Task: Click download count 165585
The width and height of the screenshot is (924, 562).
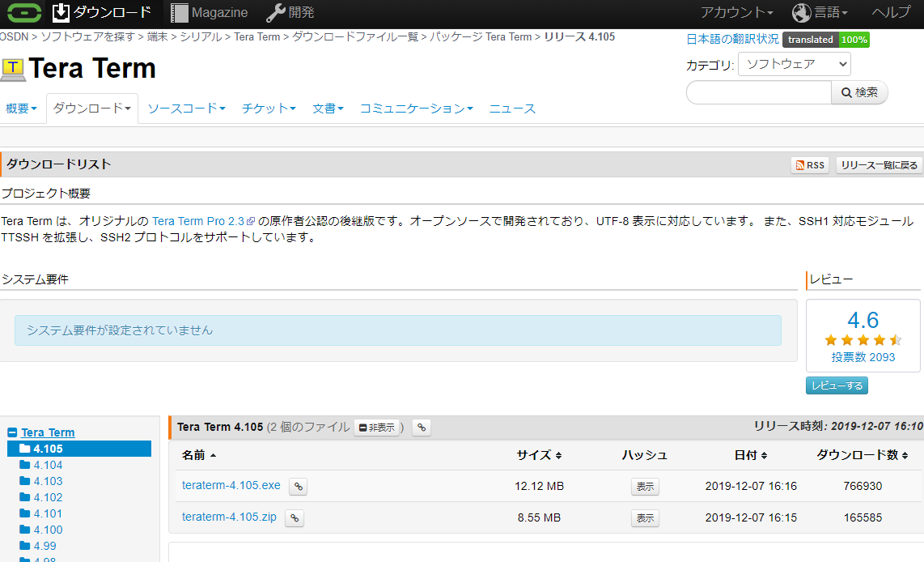Action: click(863, 517)
